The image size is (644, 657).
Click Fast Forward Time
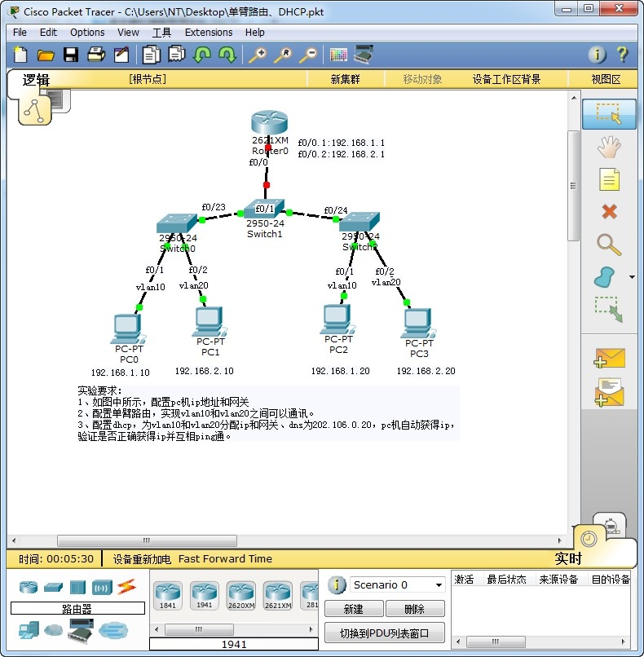click(x=225, y=559)
